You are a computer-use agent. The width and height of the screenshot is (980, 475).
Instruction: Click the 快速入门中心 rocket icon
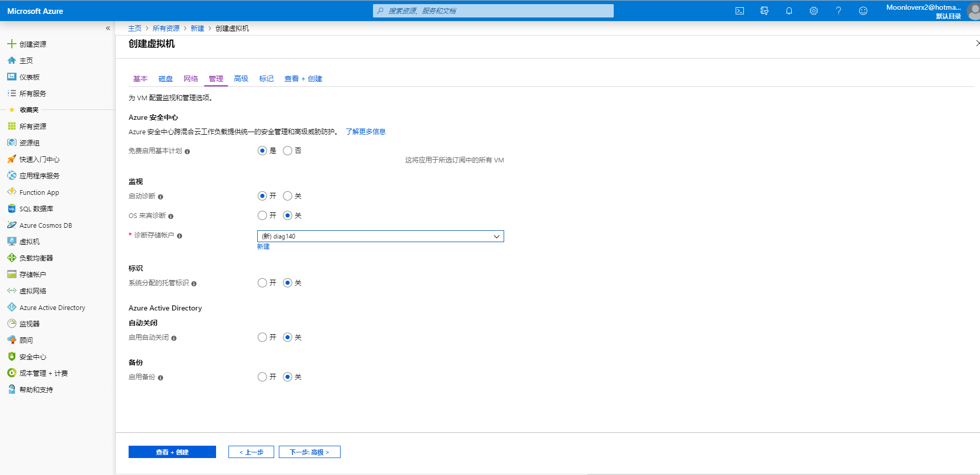tap(11, 159)
